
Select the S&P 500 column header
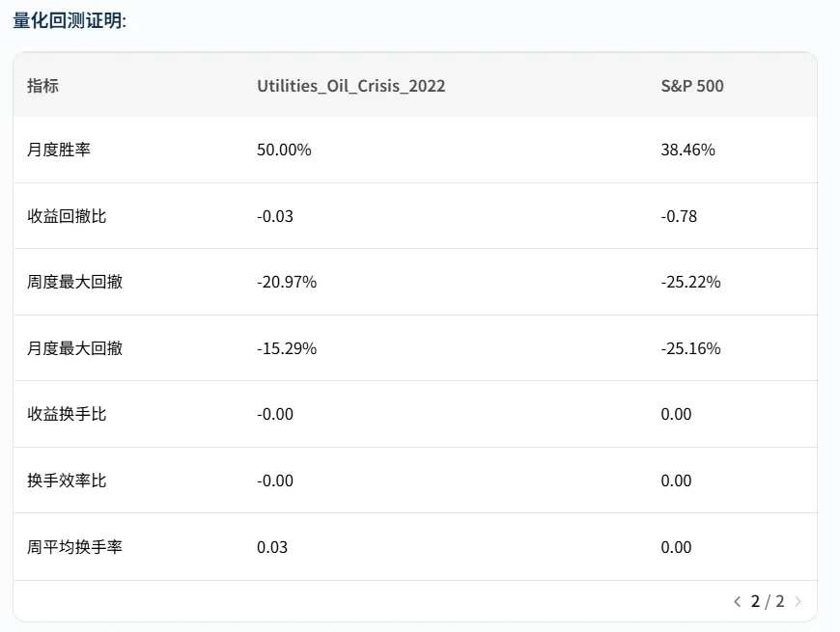[x=692, y=86]
